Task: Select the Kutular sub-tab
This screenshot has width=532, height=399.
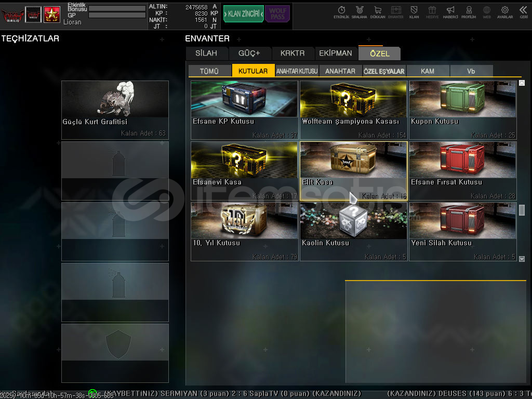Action: click(253, 71)
